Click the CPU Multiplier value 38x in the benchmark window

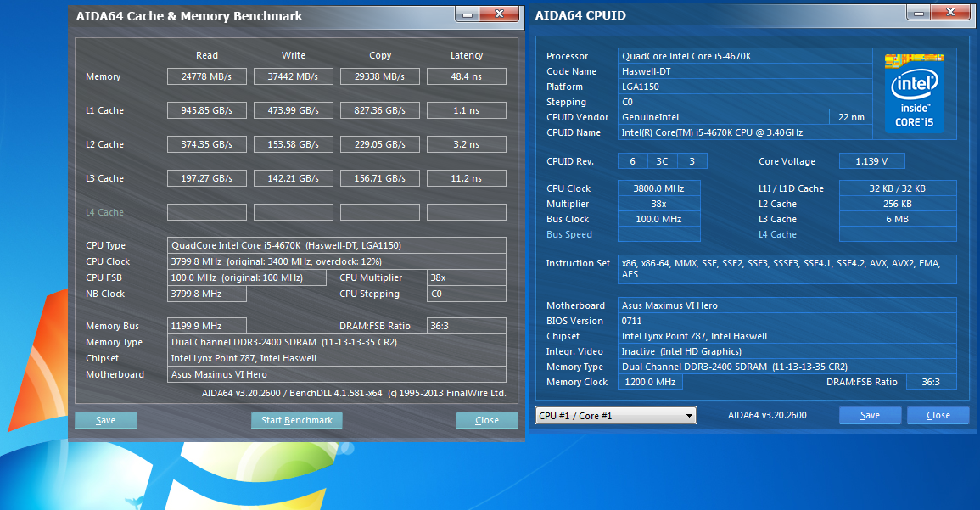point(467,277)
